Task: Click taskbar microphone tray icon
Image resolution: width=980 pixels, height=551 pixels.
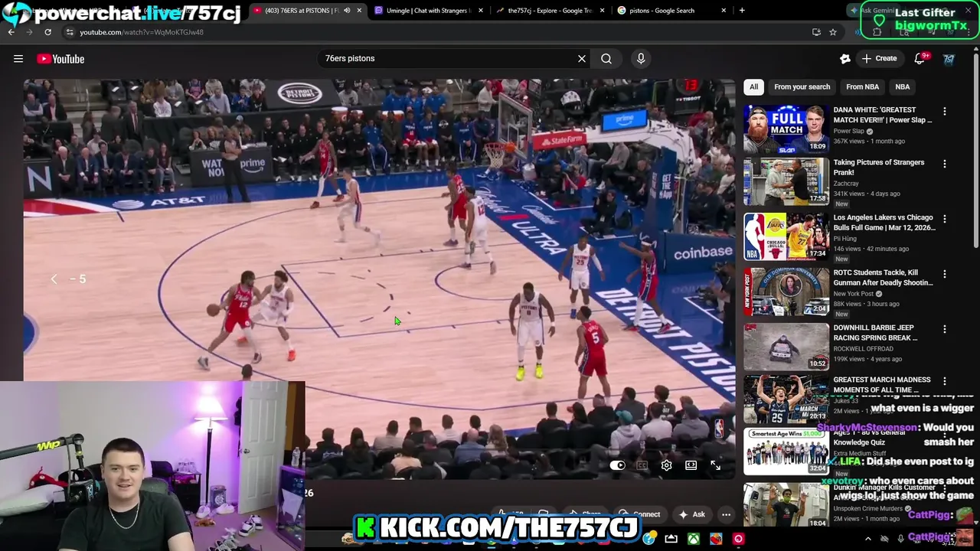Action: (x=900, y=539)
